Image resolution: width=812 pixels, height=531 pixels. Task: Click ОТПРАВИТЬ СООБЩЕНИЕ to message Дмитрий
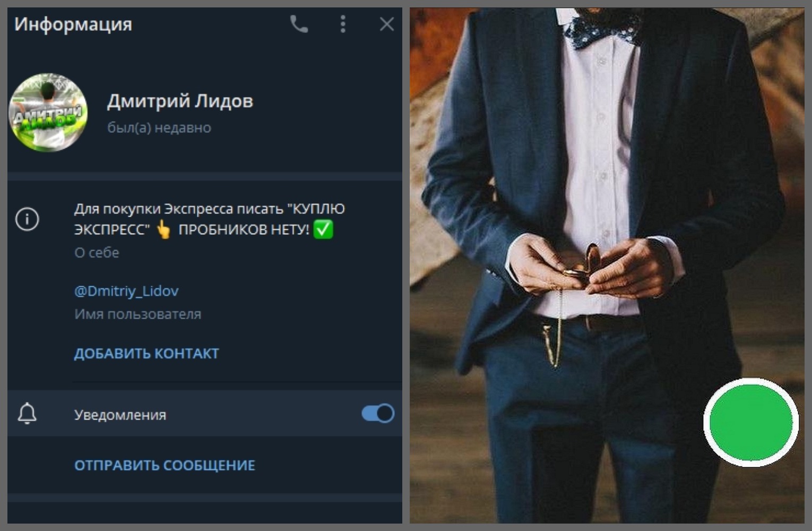coord(164,465)
